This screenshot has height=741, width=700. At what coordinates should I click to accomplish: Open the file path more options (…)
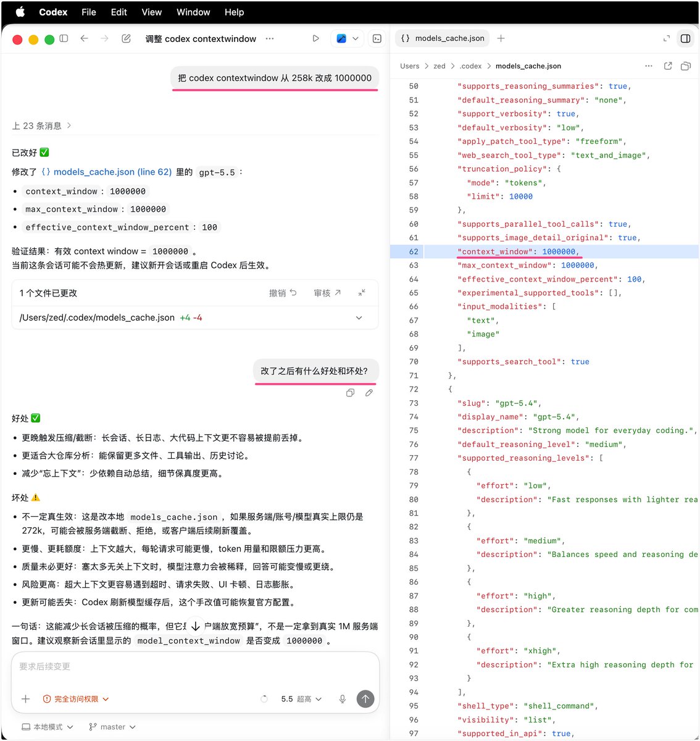tap(648, 66)
